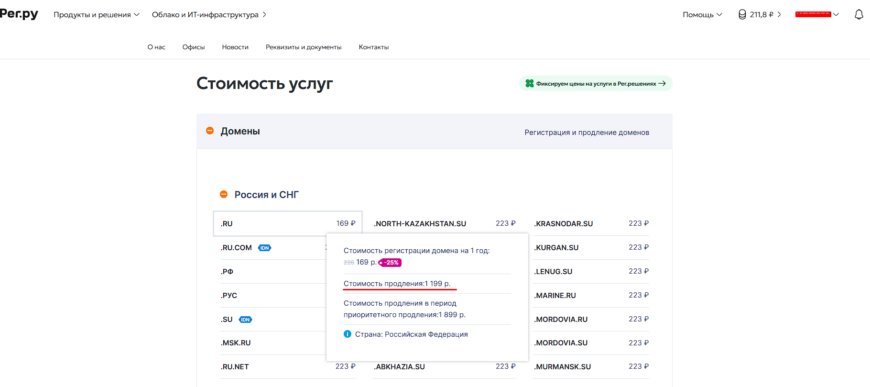Open the Помощь dropdown
Image resolution: width=870 pixels, height=387 pixels.
(702, 15)
